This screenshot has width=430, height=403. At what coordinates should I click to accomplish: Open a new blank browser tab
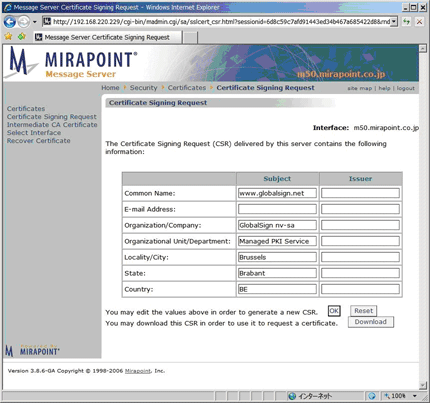click(190, 38)
